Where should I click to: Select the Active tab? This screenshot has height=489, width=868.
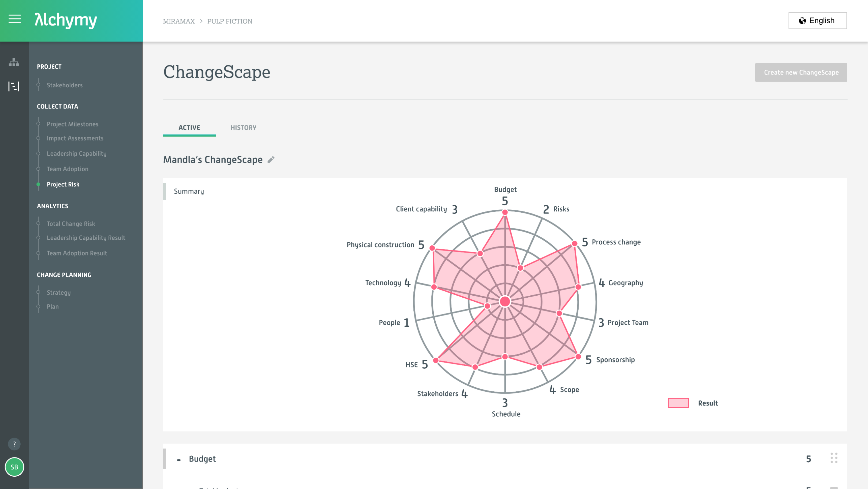click(189, 128)
